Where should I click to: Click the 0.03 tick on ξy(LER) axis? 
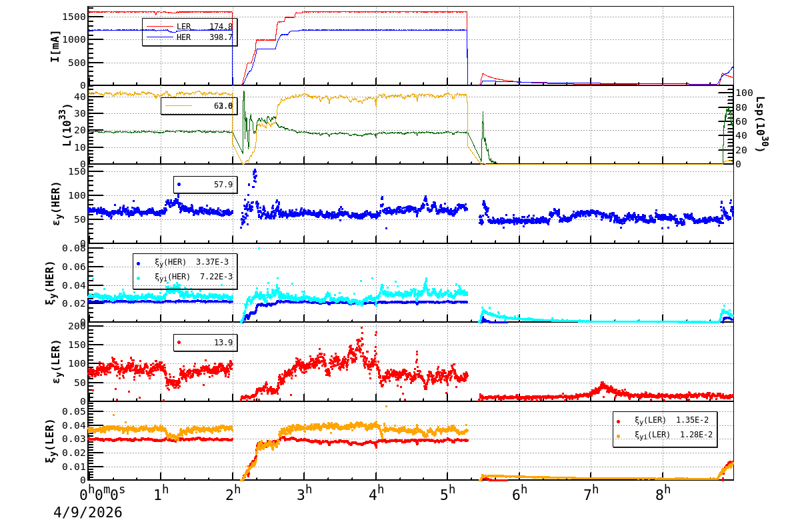[x=73, y=439]
